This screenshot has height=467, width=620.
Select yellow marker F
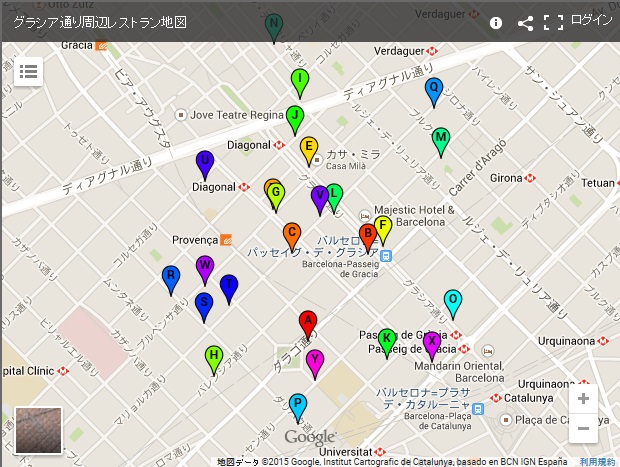(x=383, y=229)
